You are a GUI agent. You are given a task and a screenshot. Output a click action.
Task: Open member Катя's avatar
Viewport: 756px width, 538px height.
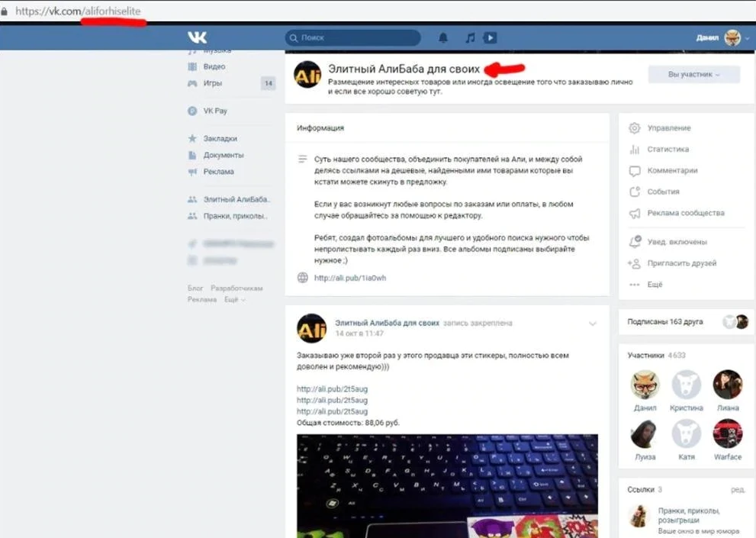click(686, 433)
